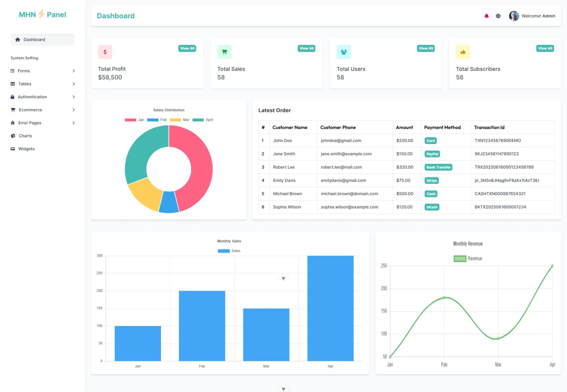Click View All on Total Profit card
This screenshot has height=392, width=567.
tap(187, 49)
